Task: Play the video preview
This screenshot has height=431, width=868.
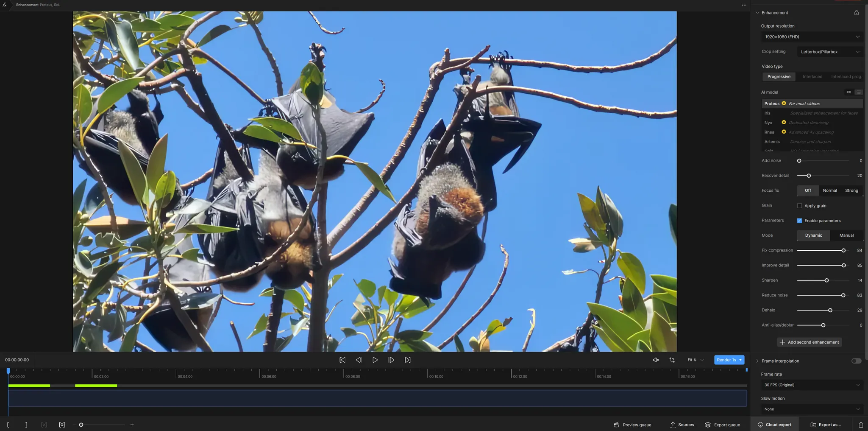Action: [375, 360]
